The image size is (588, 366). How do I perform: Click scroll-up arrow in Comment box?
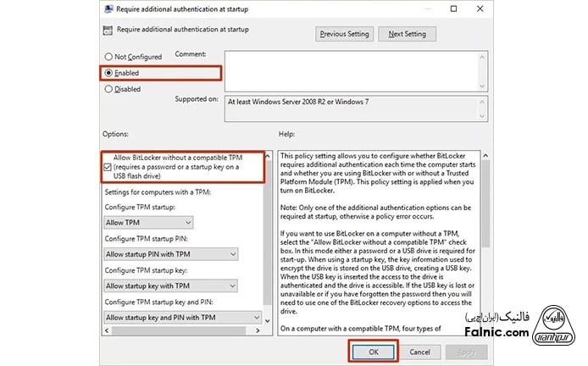tap(484, 55)
